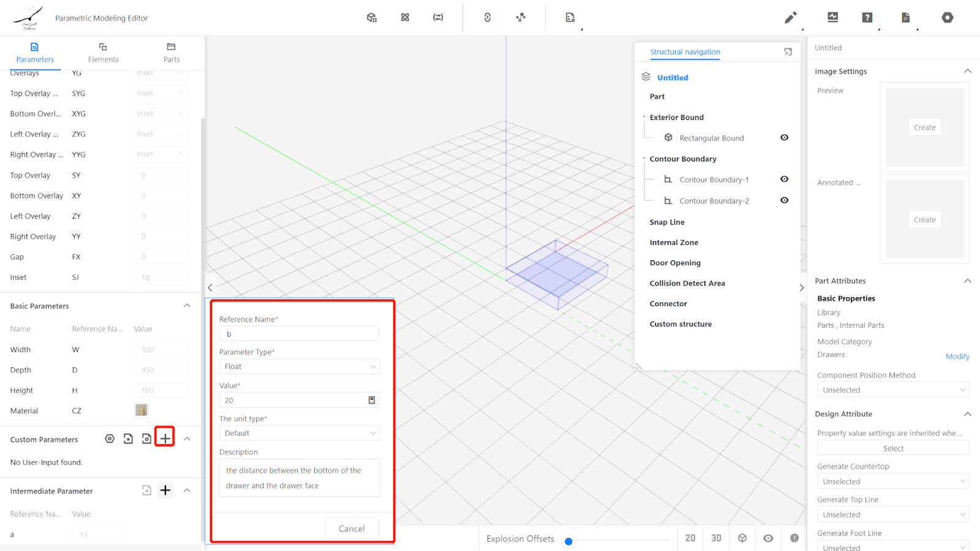Switch to 2D view mode
The width and height of the screenshot is (980, 551).
(690, 538)
